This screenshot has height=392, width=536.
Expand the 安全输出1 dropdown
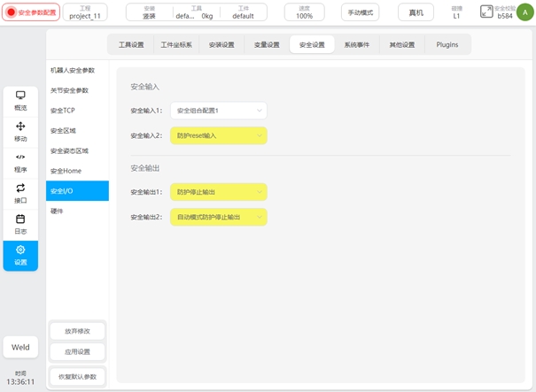(218, 192)
